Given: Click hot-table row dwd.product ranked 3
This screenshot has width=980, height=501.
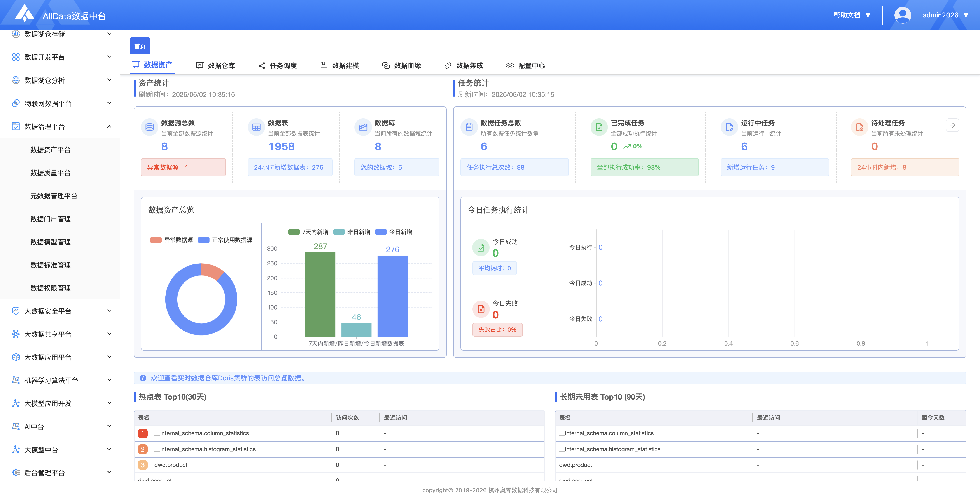Looking at the screenshot, I should [x=339, y=465].
